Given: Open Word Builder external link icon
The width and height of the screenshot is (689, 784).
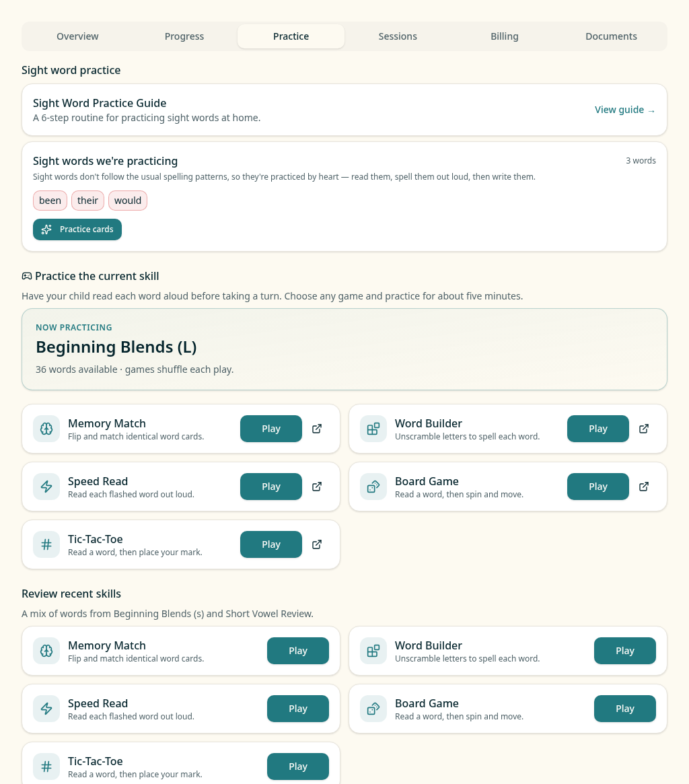Looking at the screenshot, I should pos(644,429).
